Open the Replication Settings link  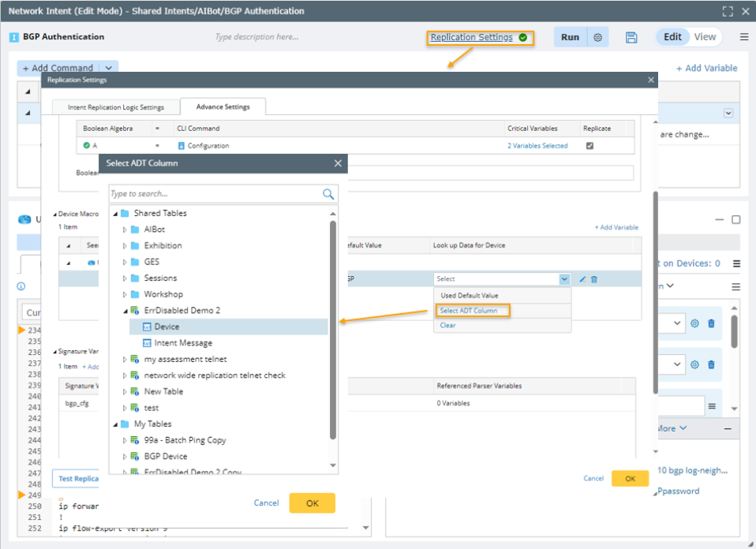pyautogui.click(x=471, y=37)
